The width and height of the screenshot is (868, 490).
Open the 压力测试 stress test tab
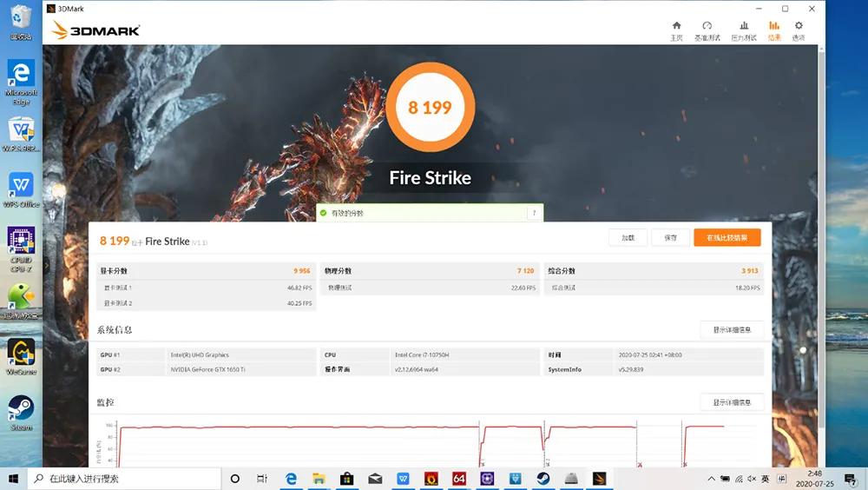[x=744, y=31]
